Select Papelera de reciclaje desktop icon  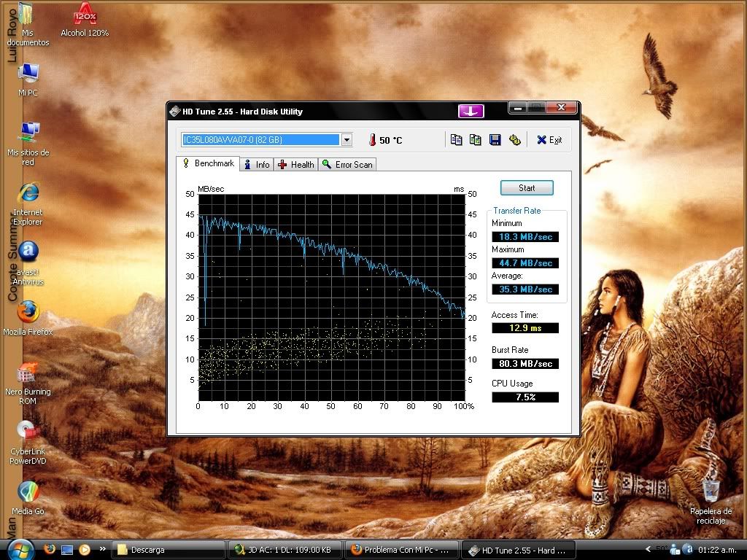click(711, 502)
